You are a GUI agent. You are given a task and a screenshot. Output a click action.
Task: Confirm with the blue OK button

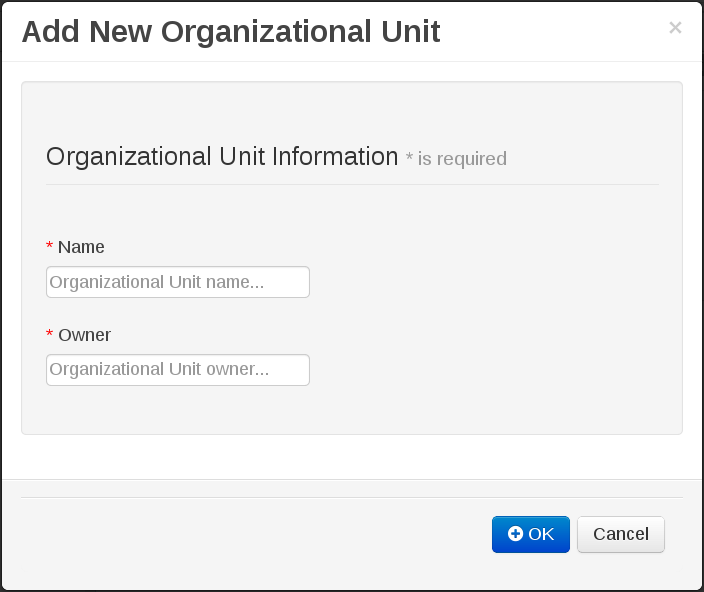531,534
